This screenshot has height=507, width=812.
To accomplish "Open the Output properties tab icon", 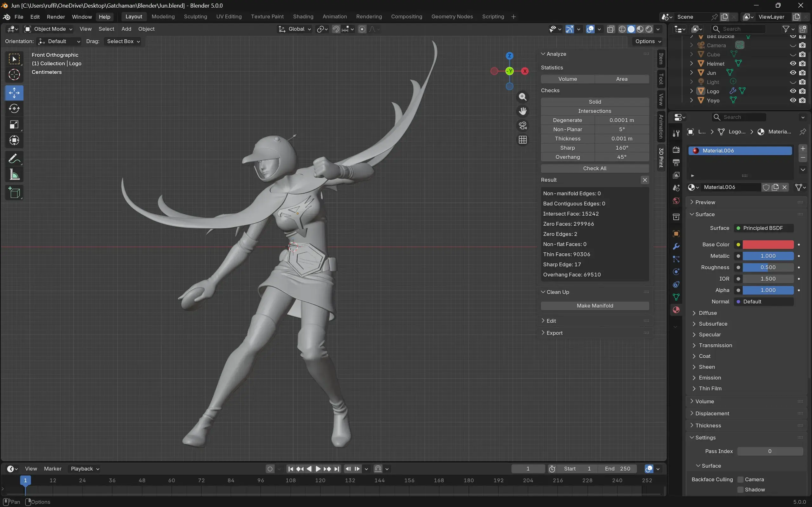I will pos(676,163).
